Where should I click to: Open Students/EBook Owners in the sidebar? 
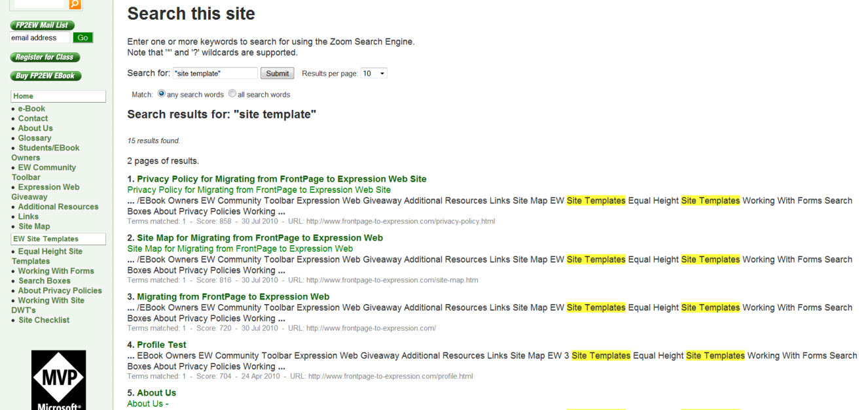(x=45, y=152)
